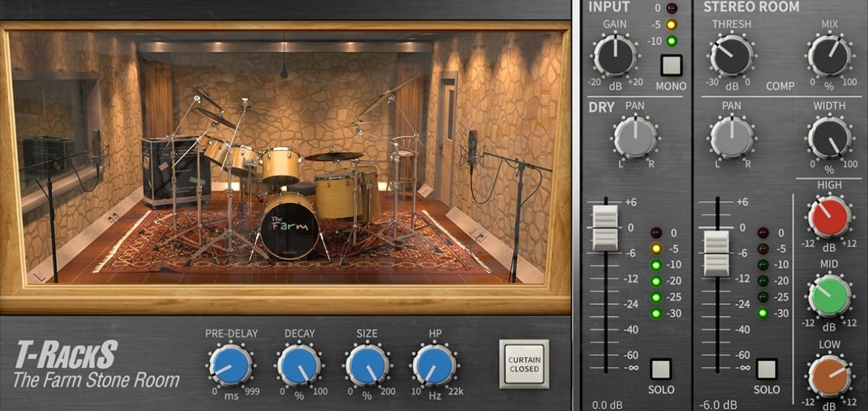The height and width of the screenshot is (411, 868).
Task: Toggle the Dry channel SOLO button
Action: [660, 369]
